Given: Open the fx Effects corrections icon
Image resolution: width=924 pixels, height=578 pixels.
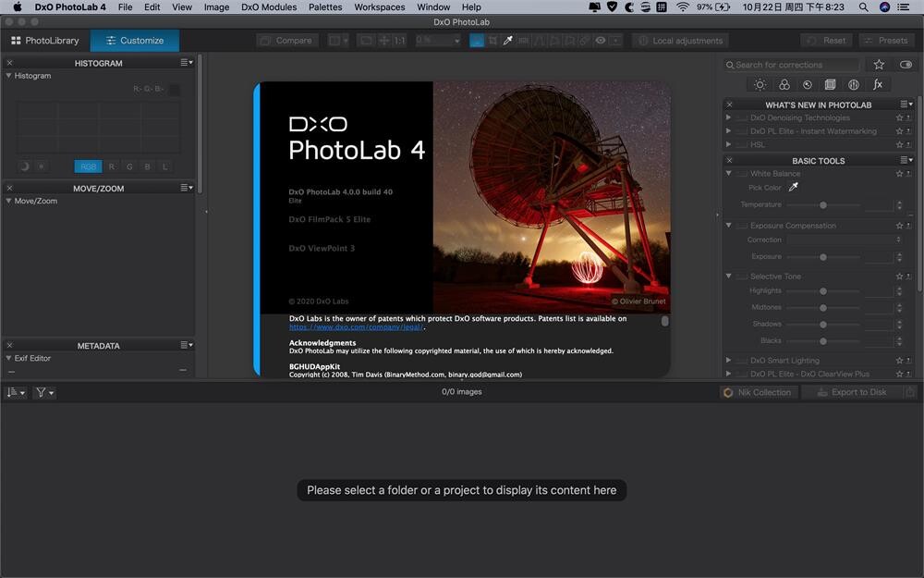Looking at the screenshot, I should click(878, 85).
